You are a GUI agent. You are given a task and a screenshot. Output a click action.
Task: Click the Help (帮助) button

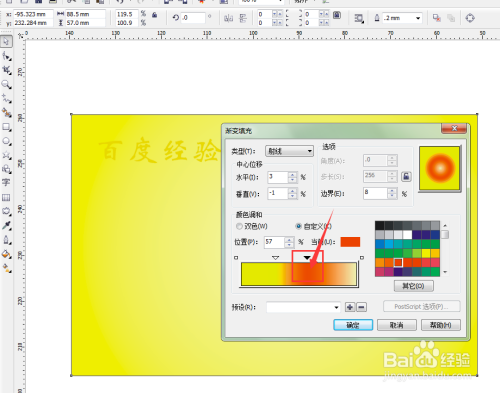tap(441, 325)
